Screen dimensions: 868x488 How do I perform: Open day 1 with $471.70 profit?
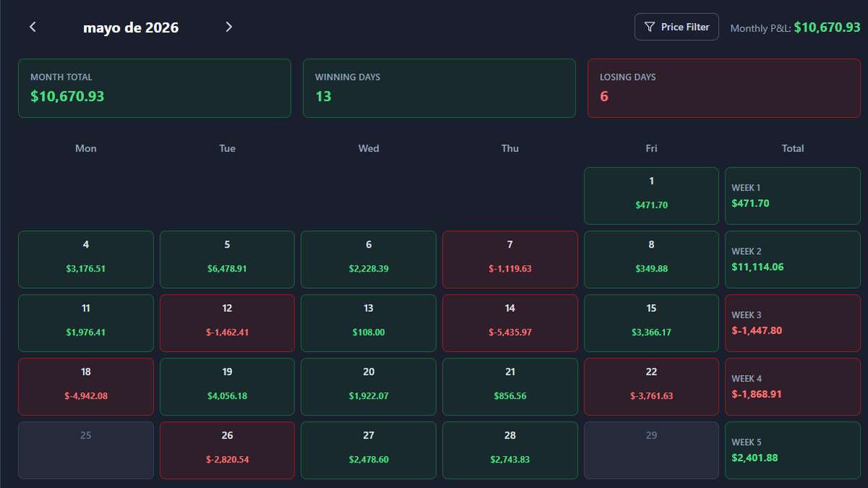point(652,195)
